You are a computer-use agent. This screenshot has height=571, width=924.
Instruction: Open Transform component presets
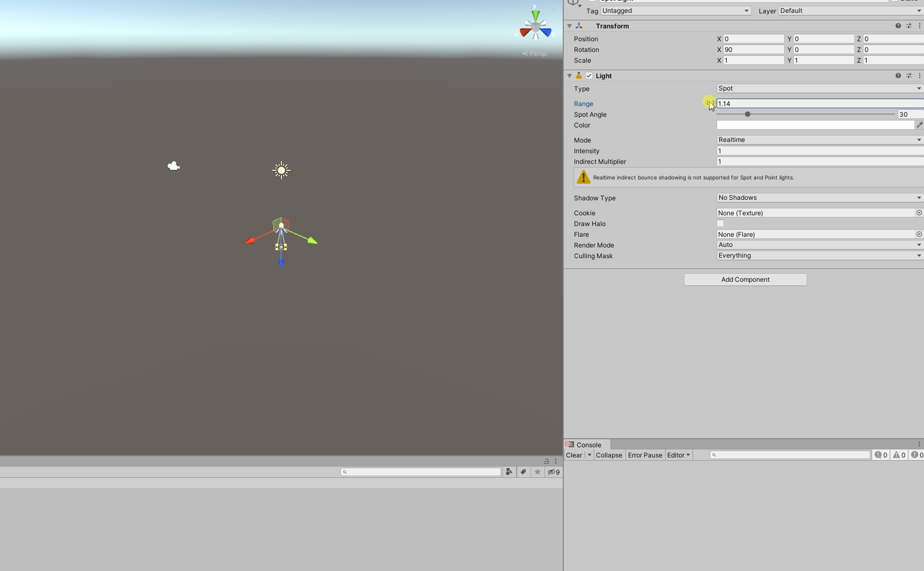click(909, 26)
